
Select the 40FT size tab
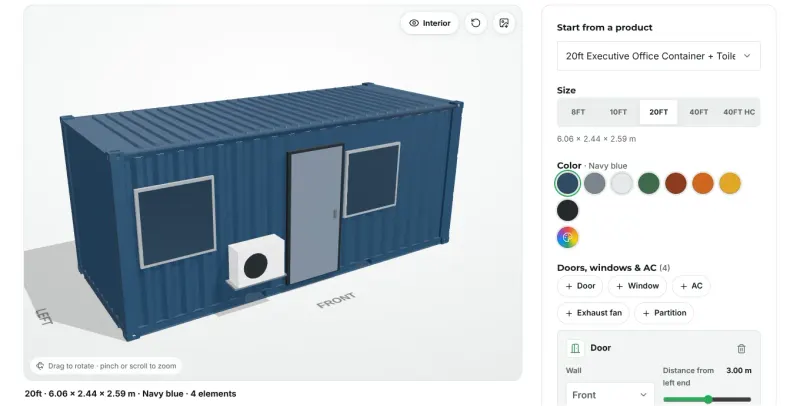coord(698,112)
